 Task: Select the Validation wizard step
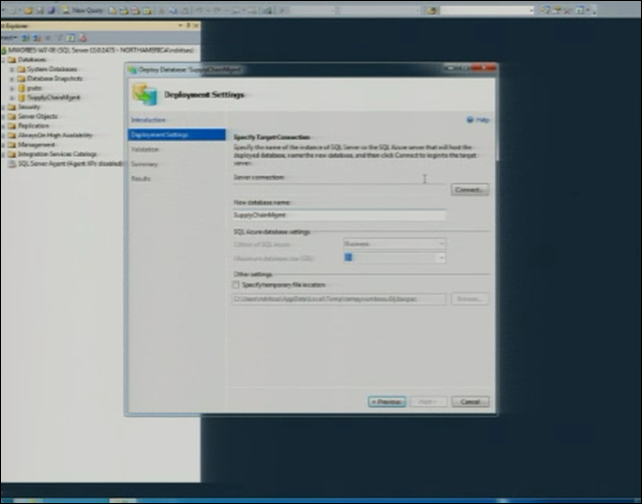[145, 149]
